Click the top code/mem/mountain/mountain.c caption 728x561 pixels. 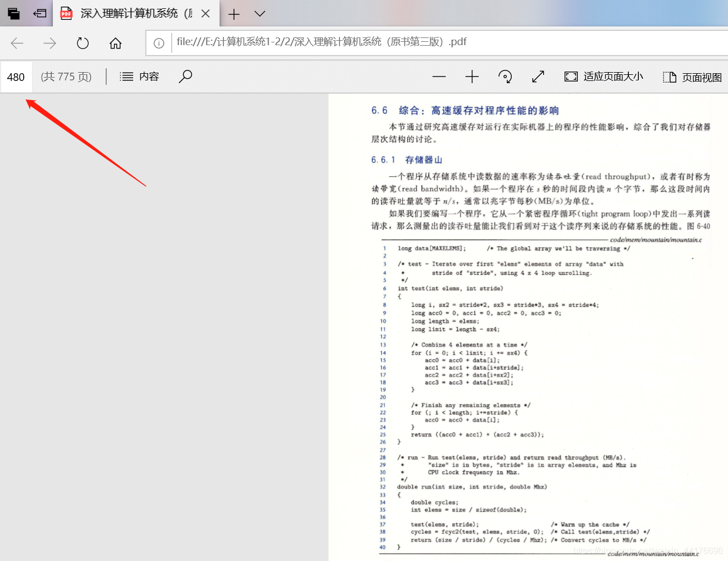point(656,240)
